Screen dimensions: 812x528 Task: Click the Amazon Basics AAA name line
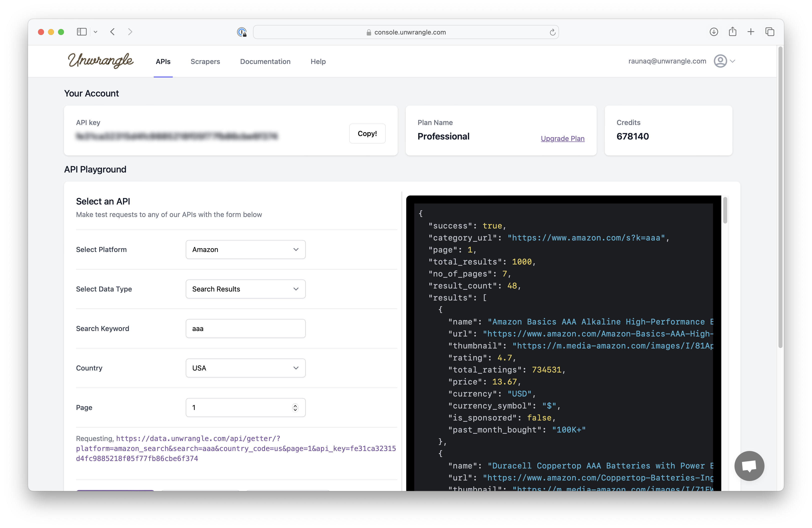coord(580,322)
